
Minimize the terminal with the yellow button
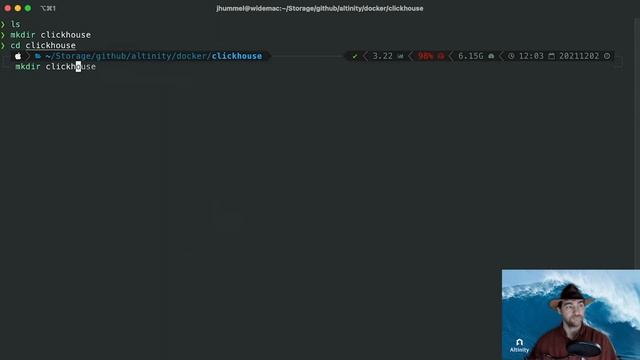18,8
